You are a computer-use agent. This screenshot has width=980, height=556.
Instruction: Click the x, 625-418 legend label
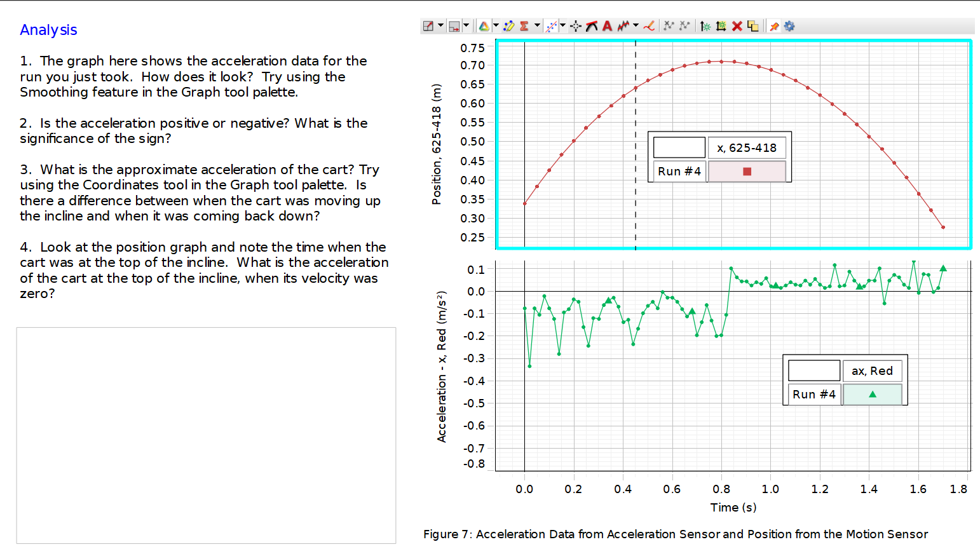click(747, 147)
